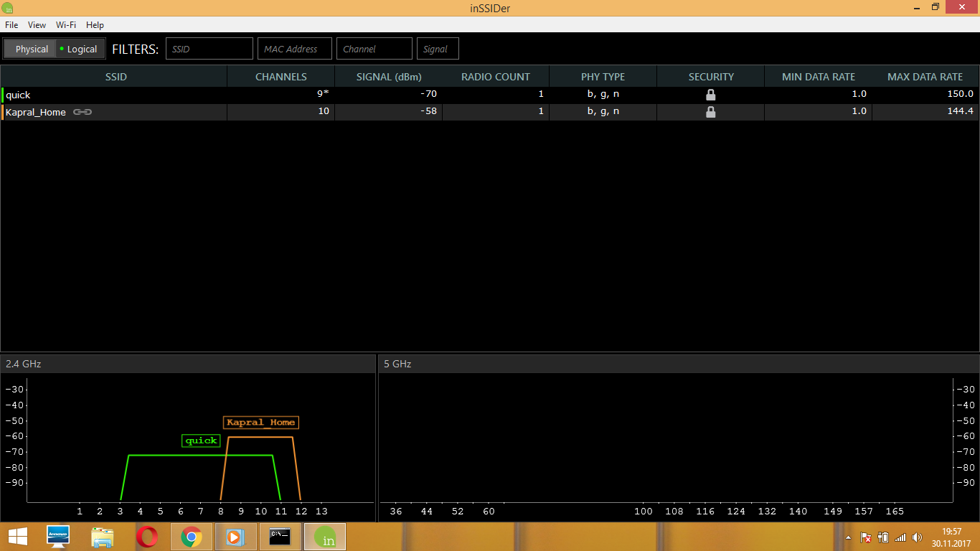The image size is (980, 551).
Task: Click the lock icon in Kapral_Home row
Action: (x=710, y=112)
